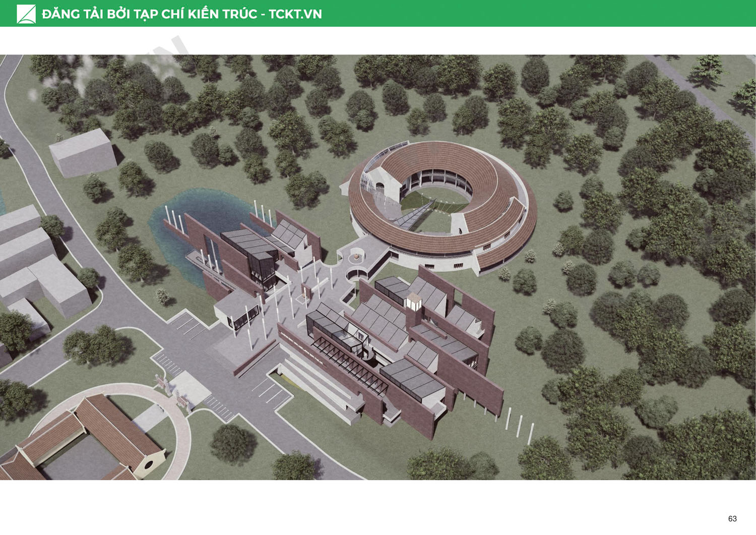The width and height of the screenshot is (756, 535).
Task: Open the TCKT.VN link in header
Action: [x=295, y=14]
